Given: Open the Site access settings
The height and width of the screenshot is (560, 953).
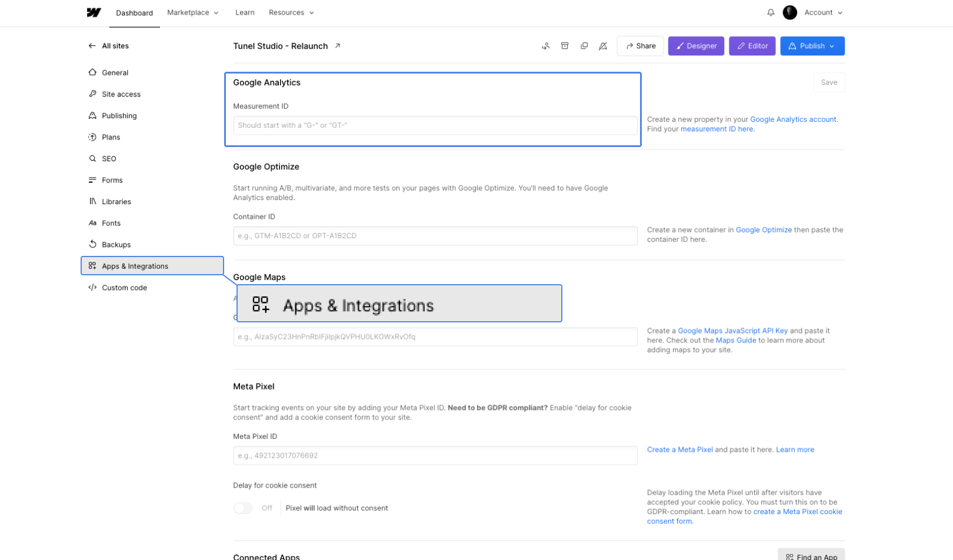Looking at the screenshot, I should point(121,94).
